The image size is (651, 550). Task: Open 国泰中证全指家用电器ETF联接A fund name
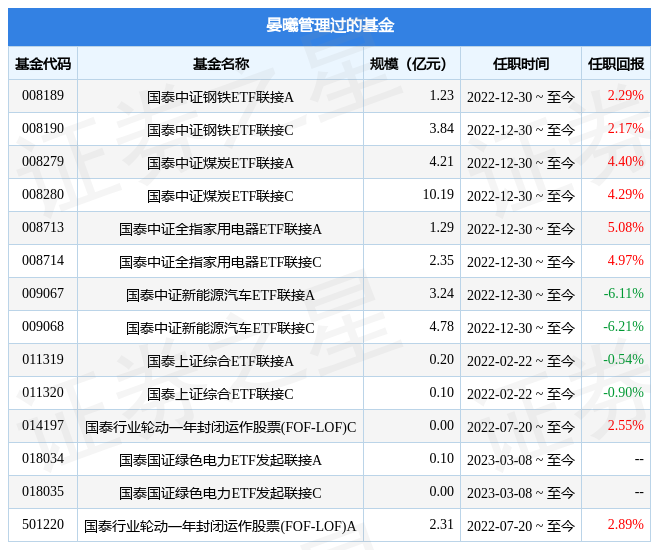pos(220,229)
